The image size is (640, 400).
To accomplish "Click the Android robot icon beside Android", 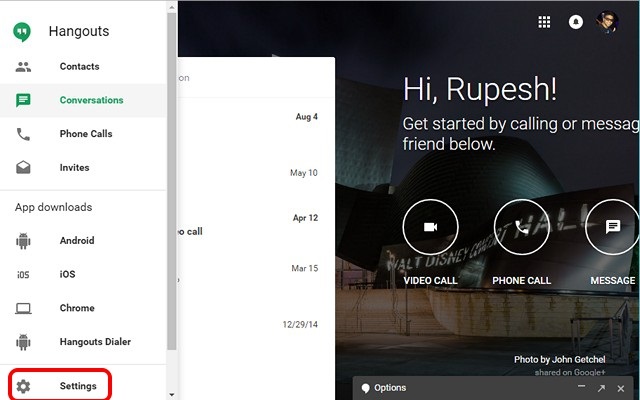I will [23, 241].
